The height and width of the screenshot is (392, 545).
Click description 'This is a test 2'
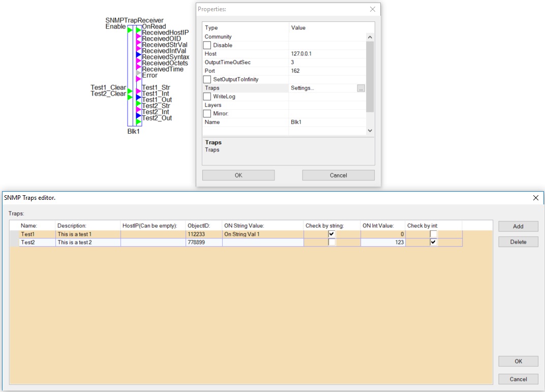88,242
